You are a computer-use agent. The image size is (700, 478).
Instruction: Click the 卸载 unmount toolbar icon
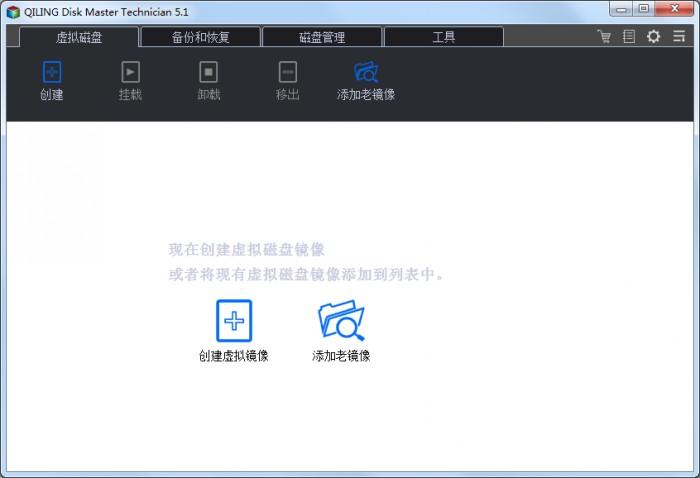click(208, 72)
